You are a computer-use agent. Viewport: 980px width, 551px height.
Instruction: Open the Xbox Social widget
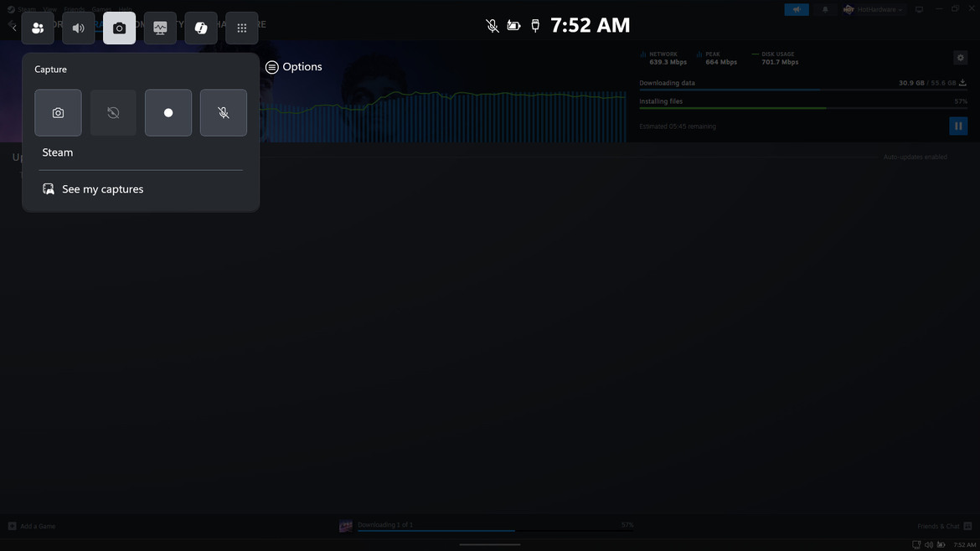pos(38,28)
